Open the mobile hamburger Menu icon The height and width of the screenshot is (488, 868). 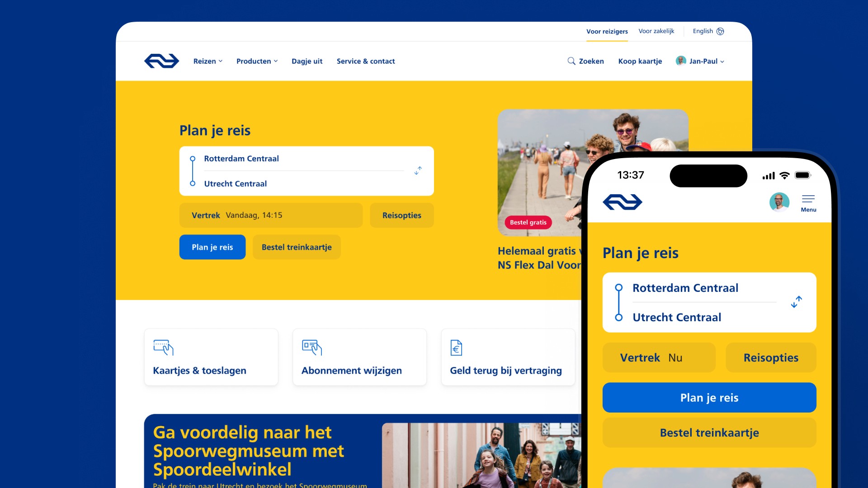click(808, 203)
